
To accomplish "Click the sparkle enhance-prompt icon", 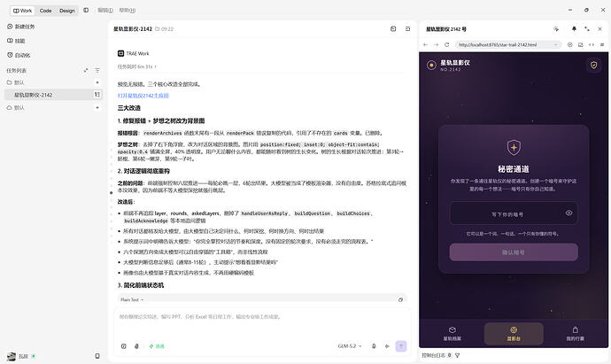I will (387, 346).
